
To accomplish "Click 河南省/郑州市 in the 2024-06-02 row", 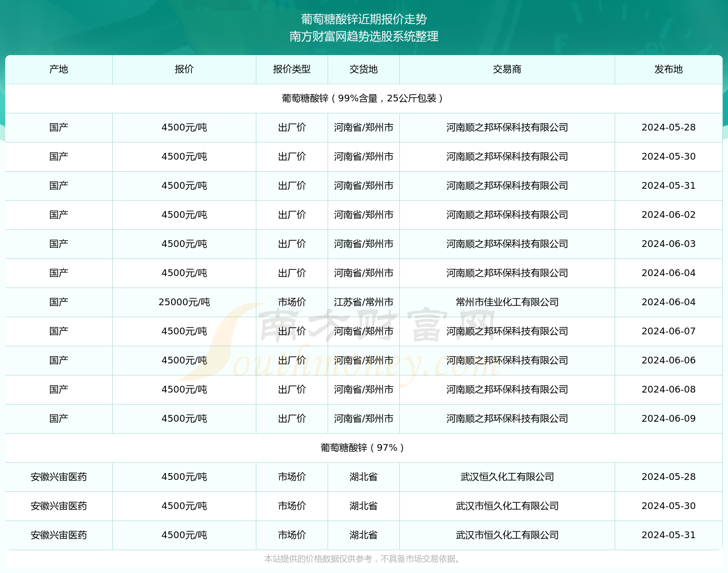I will click(363, 215).
